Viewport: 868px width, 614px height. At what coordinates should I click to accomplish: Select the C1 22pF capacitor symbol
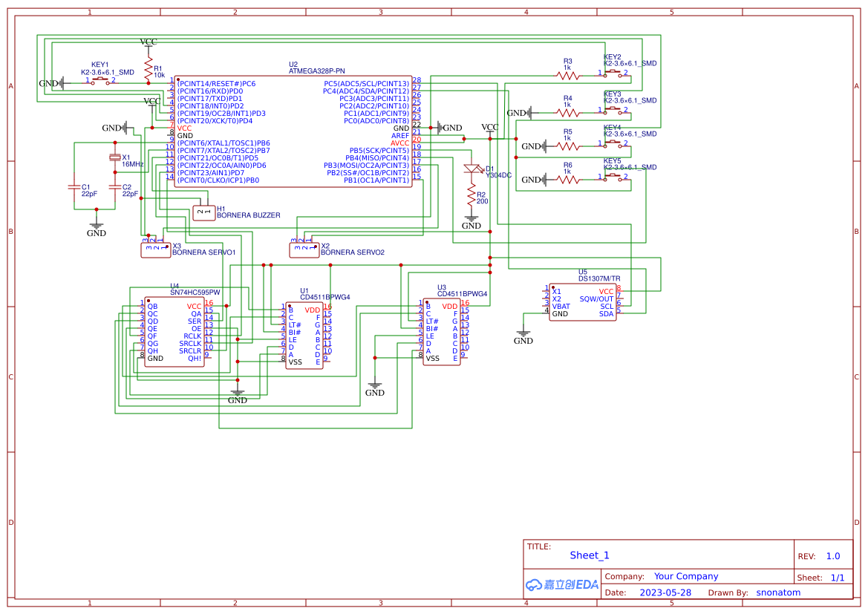74,187
